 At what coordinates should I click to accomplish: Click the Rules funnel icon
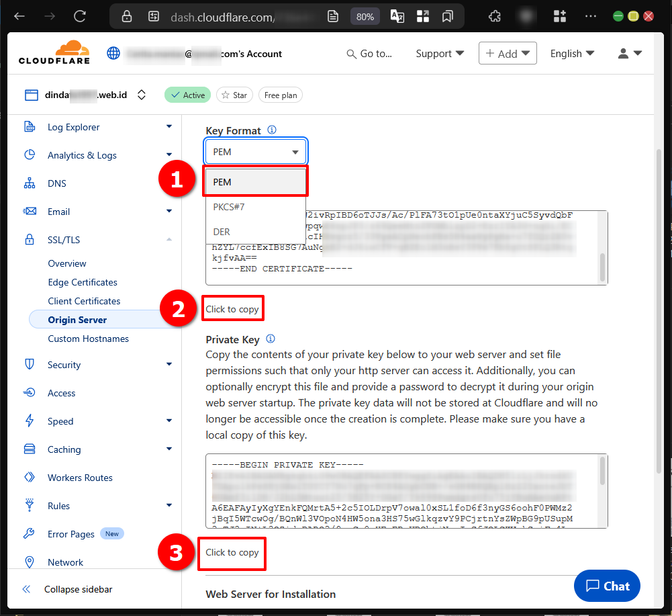30,505
